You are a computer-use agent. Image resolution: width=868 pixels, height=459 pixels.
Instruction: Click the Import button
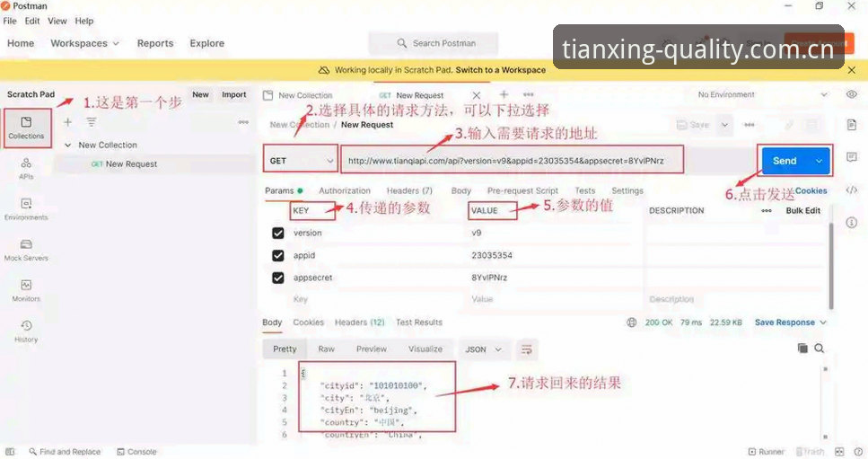(x=233, y=94)
